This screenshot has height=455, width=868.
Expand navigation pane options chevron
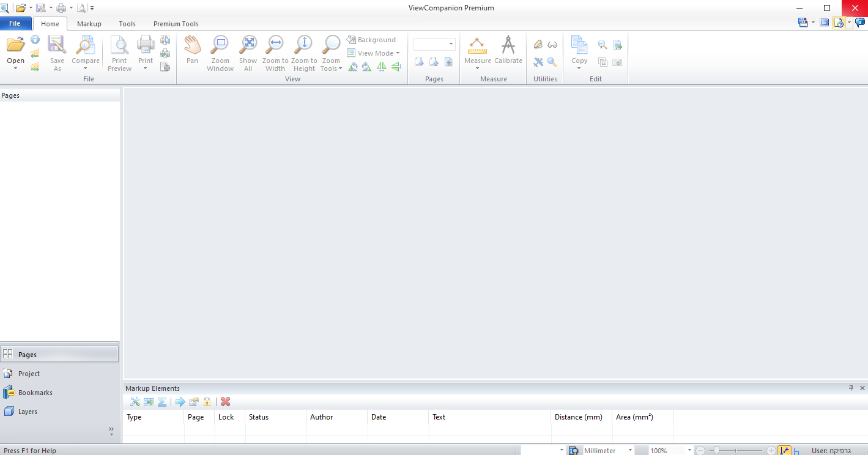pyautogui.click(x=111, y=430)
